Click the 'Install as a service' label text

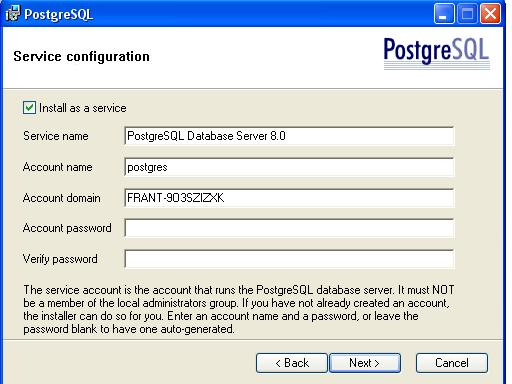coord(83,108)
